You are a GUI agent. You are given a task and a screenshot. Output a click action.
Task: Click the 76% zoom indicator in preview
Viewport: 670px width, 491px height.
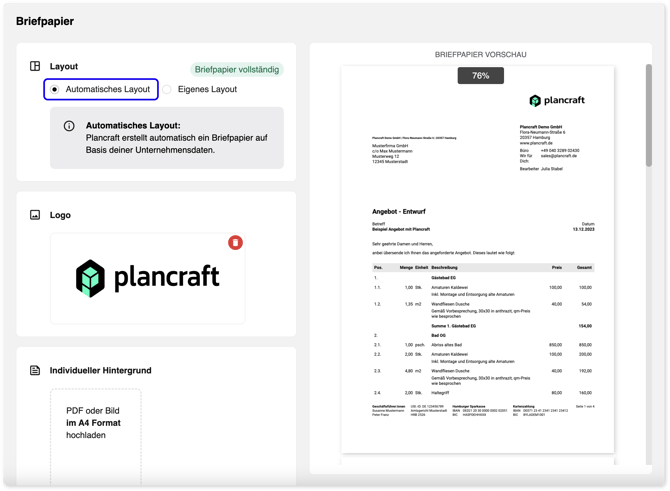click(481, 76)
